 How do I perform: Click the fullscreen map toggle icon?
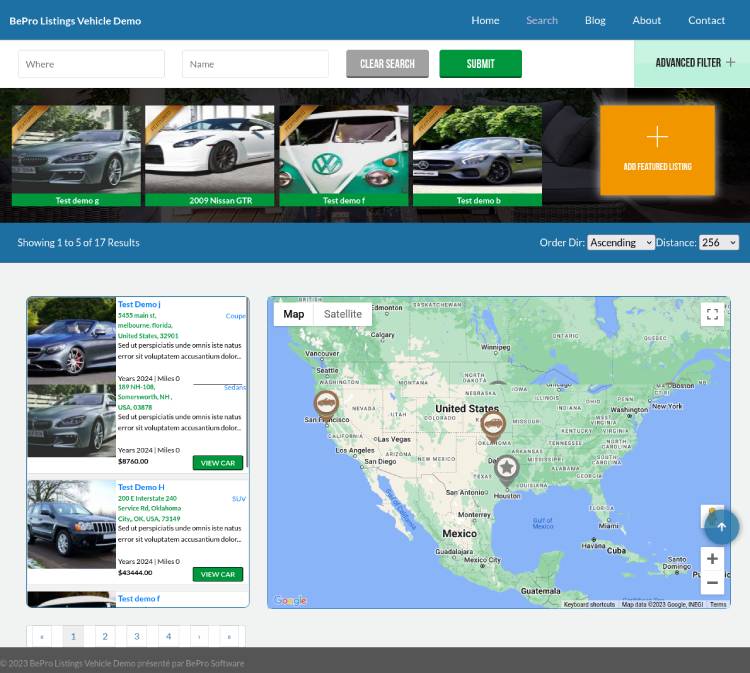click(712, 314)
